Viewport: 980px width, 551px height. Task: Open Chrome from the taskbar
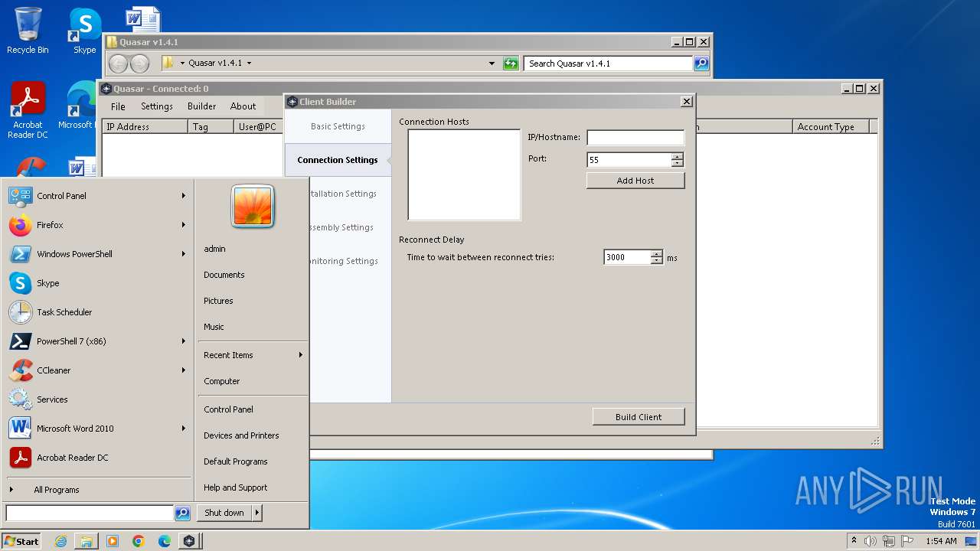point(139,541)
